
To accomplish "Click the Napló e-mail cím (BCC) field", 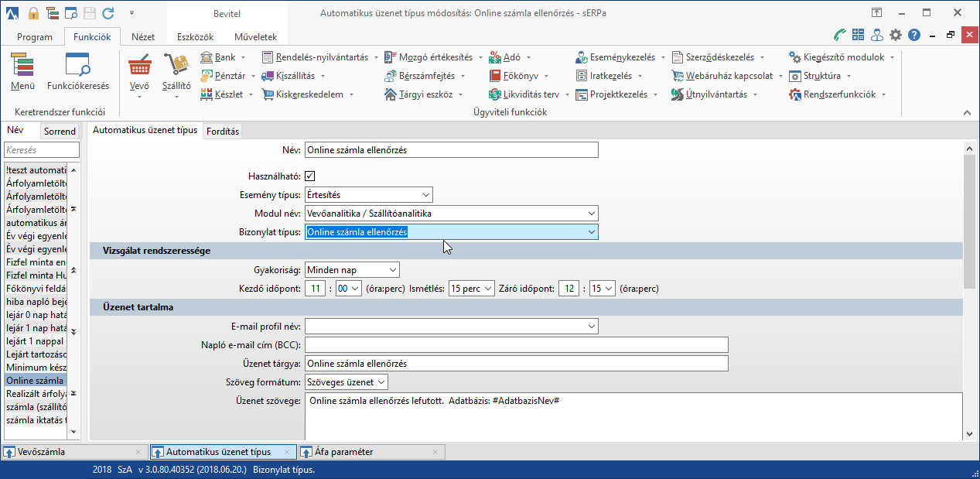I will (x=517, y=344).
